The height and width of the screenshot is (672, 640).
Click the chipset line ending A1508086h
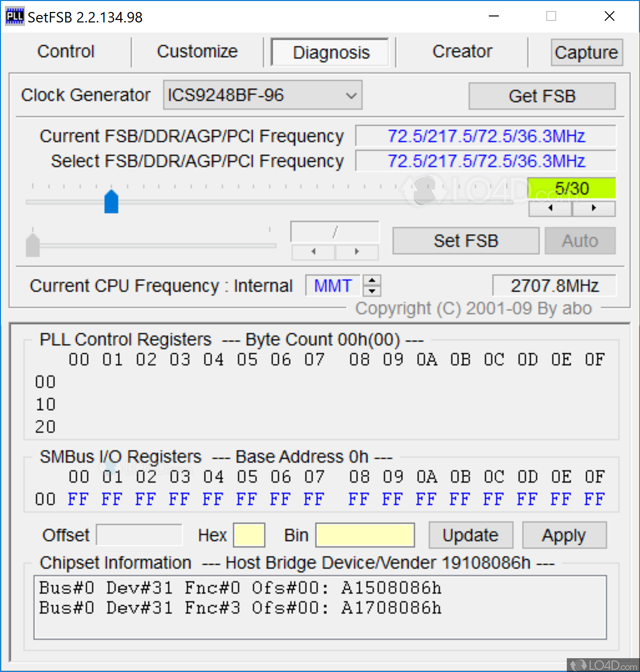(x=240, y=588)
